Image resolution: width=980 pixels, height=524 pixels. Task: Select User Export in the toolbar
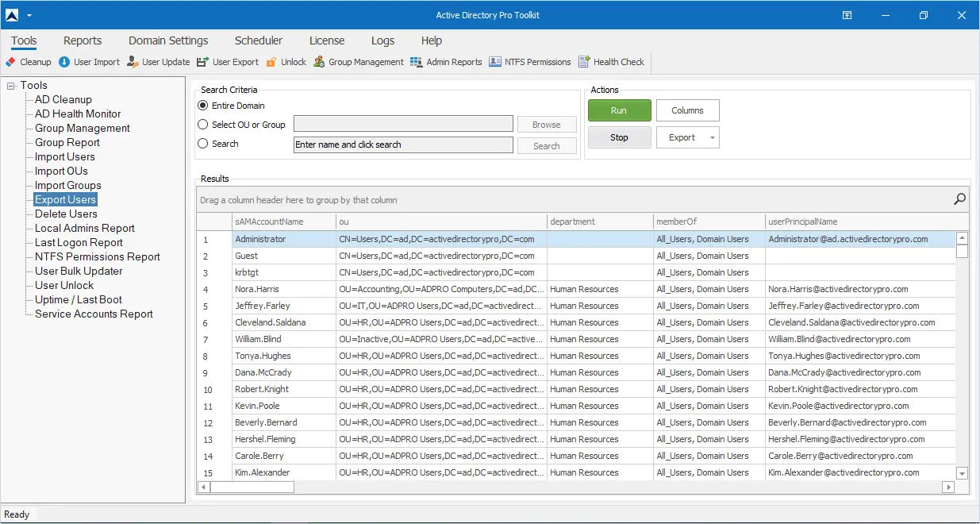[x=228, y=62]
